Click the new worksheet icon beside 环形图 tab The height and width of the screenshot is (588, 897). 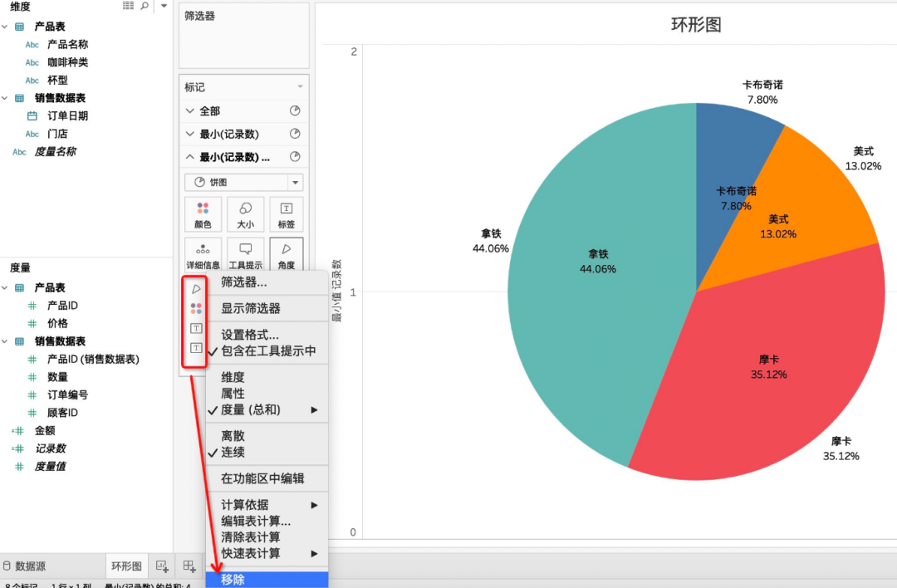[x=163, y=566]
